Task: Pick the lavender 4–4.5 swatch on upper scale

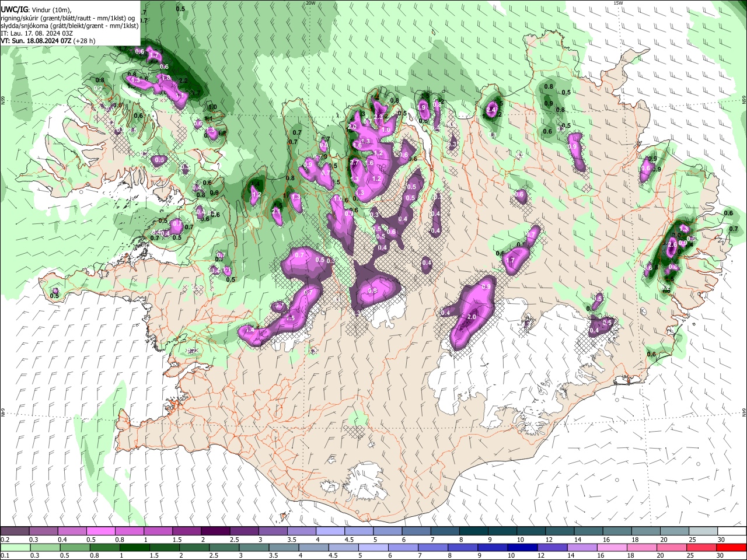Action: (x=330, y=531)
